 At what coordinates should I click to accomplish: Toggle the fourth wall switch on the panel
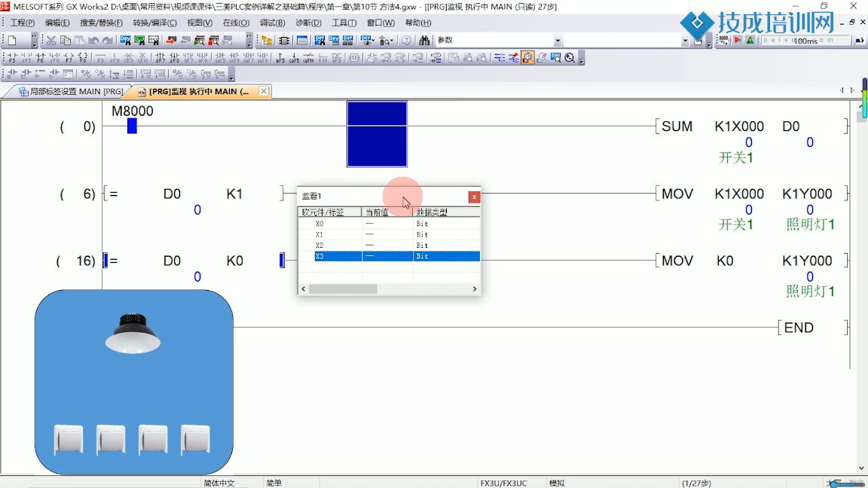pyautogui.click(x=195, y=439)
